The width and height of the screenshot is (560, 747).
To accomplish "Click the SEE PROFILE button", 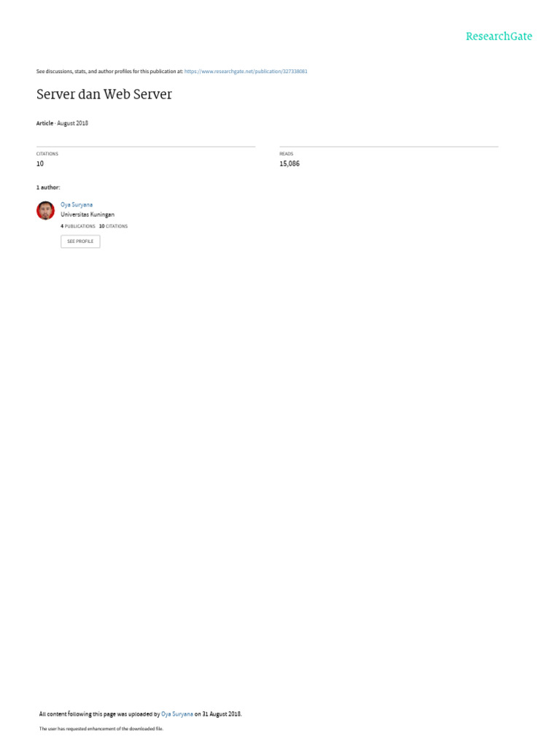I will point(80,241).
